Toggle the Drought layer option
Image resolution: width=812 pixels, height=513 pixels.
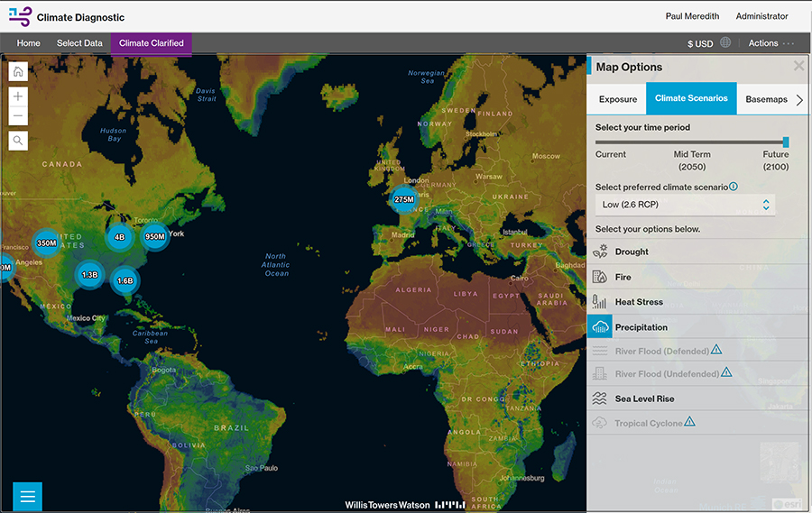(632, 252)
